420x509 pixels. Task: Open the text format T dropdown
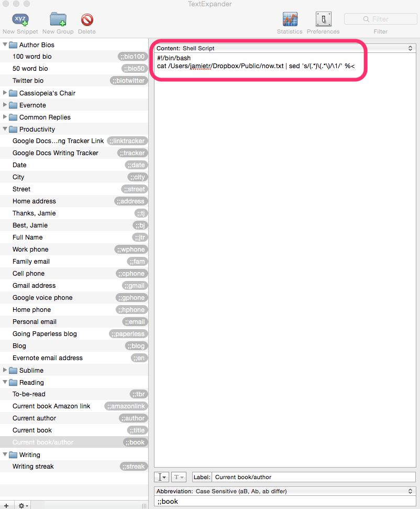point(179,477)
